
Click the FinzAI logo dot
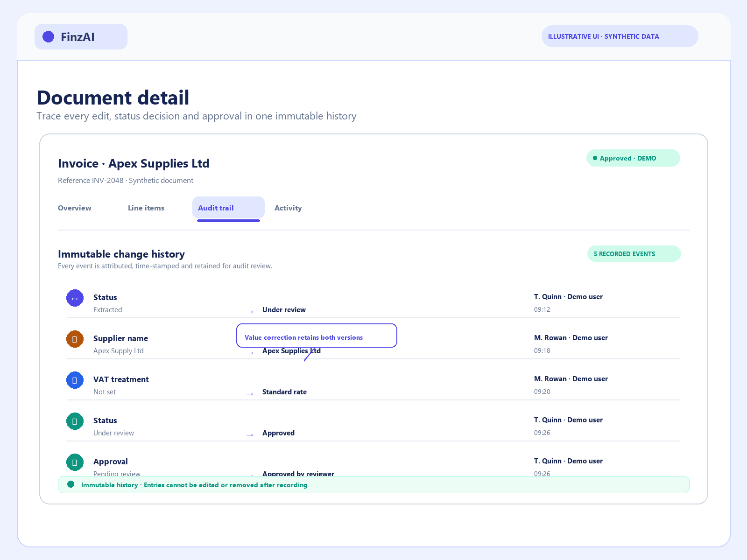49,37
